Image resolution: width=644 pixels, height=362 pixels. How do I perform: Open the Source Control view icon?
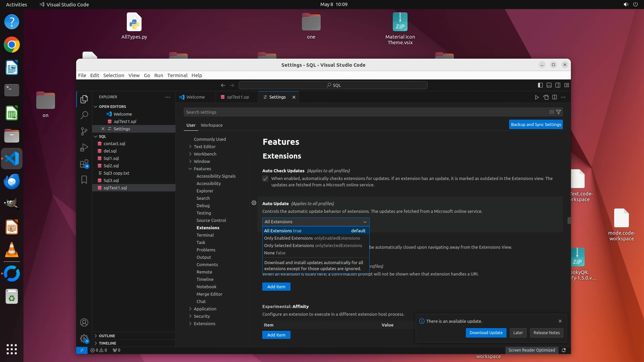pyautogui.click(x=84, y=131)
